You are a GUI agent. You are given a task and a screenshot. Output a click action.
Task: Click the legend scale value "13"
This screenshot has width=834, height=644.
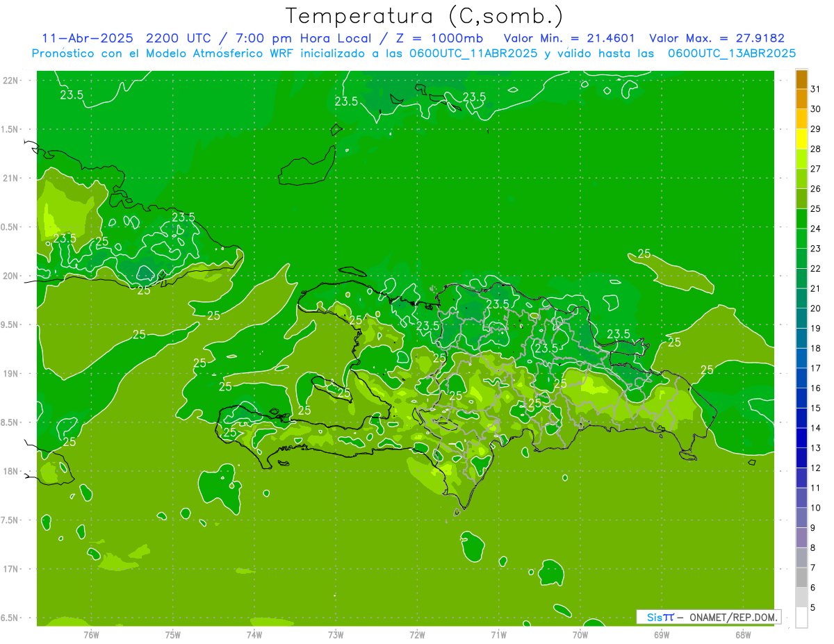coord(816,447)
